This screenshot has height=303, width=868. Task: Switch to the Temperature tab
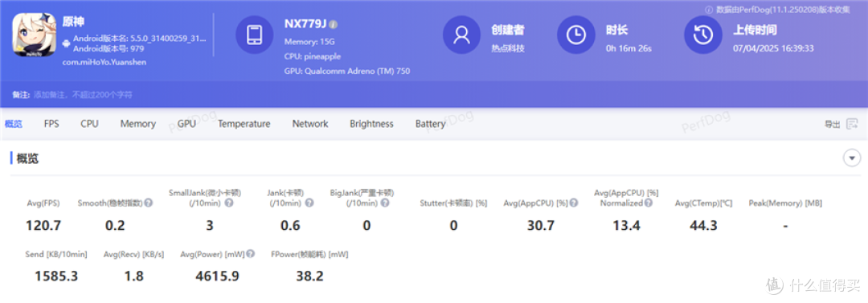(244, 124)
